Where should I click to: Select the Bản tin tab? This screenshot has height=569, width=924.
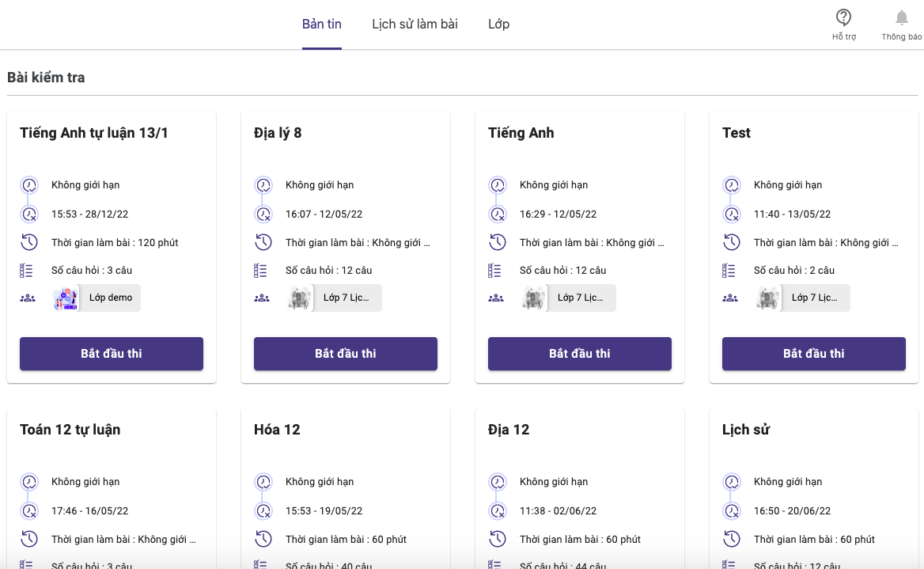click(321, 24)
